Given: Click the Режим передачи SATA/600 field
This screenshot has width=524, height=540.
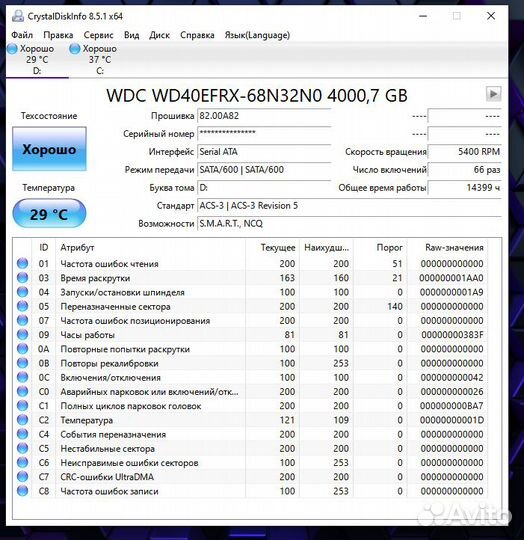Looking at the screenshot, I should (264, 170).
